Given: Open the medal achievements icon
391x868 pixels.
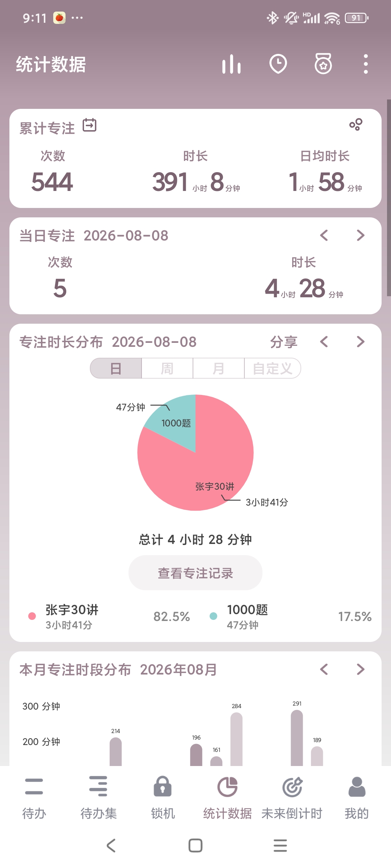Looking at the screenshot, I should (323, 64).
